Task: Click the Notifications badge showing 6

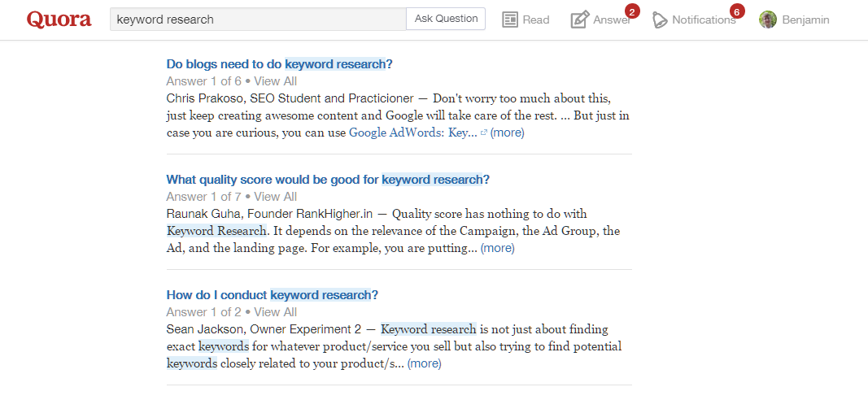Action: click(x=737, y=11)
